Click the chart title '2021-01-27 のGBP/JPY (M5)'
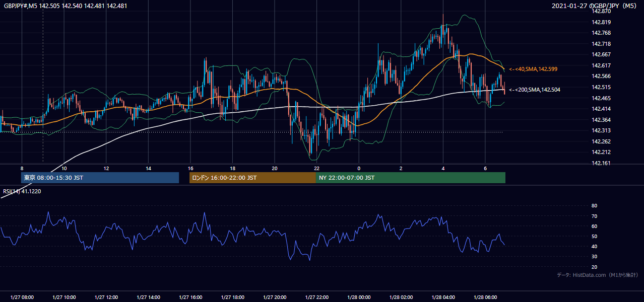This screenshot has width=644, height=302. pos(594,6)
